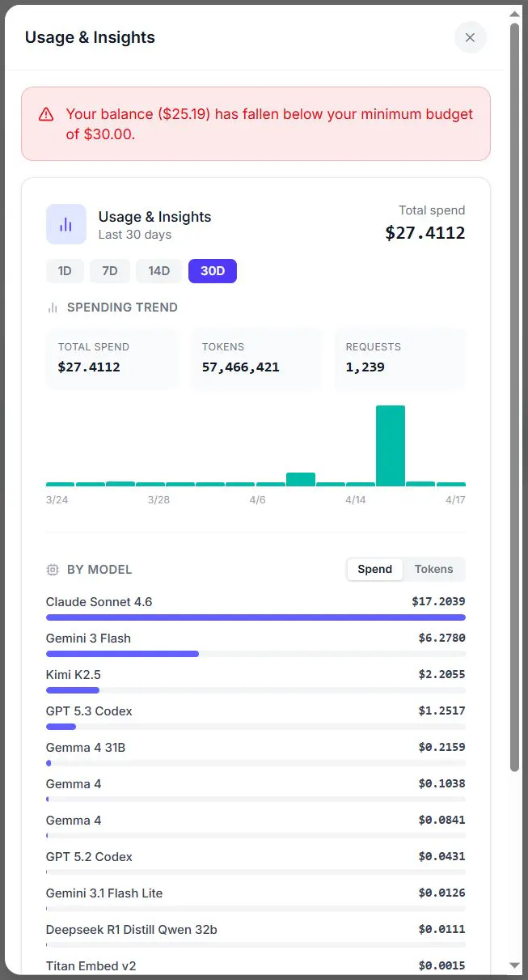The image size is (528, 980).
Task: Click the $0.0841 spend value
Action: (441, 821)
